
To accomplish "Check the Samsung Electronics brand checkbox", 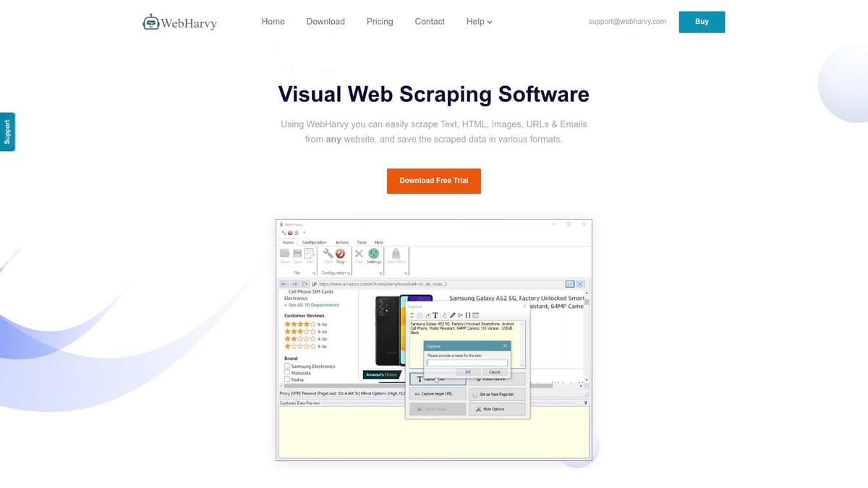I will (x=287, y=367).
